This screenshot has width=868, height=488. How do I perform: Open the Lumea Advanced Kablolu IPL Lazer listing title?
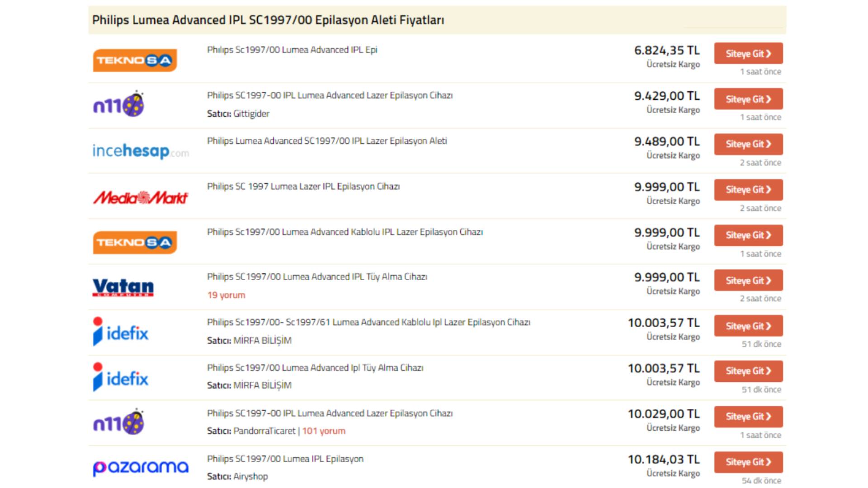tap(345, 232)
